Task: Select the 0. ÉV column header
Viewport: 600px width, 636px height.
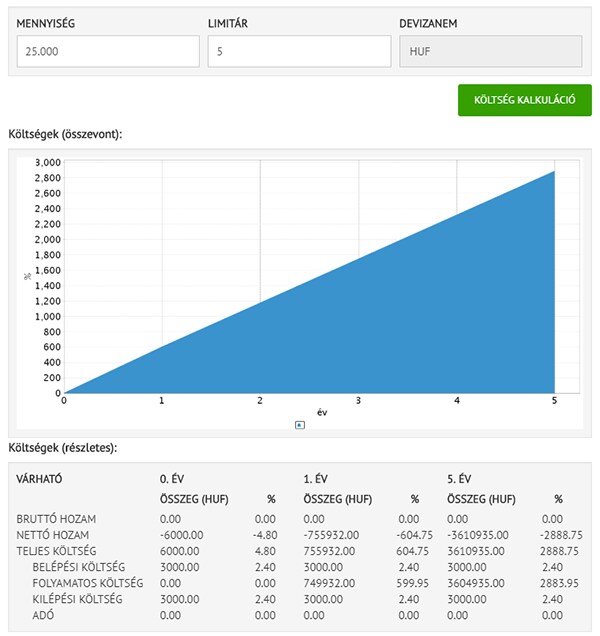Action: point(176,479)
